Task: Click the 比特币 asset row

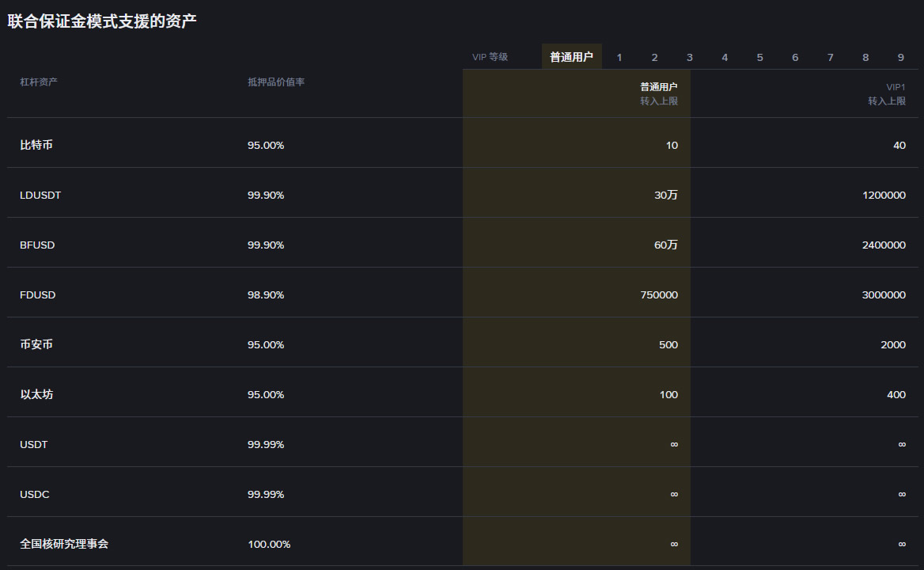Action: pos(36,146)
